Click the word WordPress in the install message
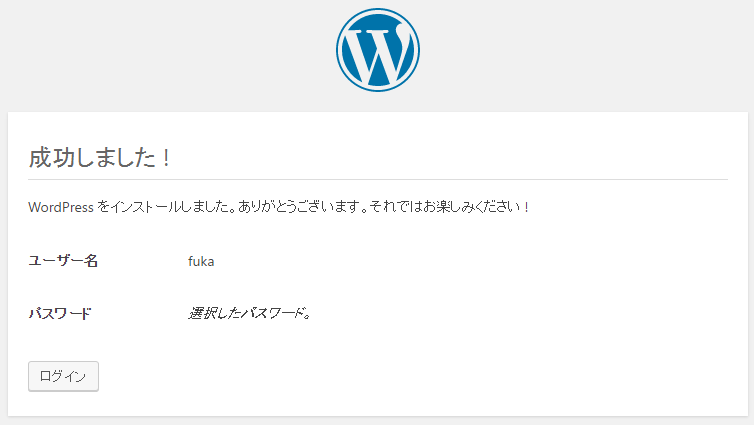The width and height of the screenshot is (754, 425). pyautogui.click(x=61, y=207)
